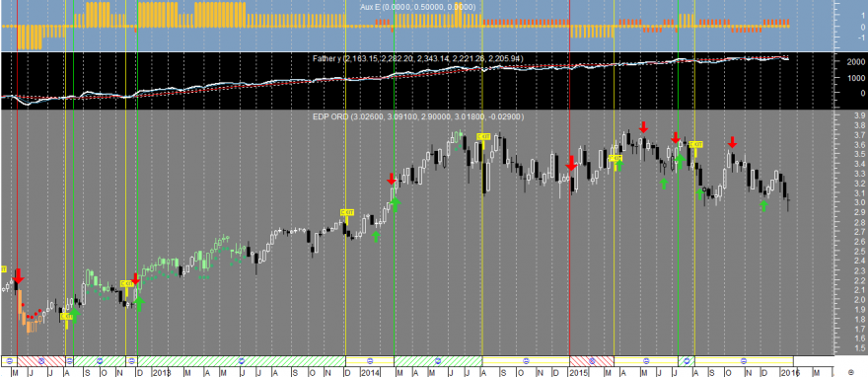Click the face icon in the green March-July 2014 ribbon segment
Image resolution: width=868 pixels, height=377 pixels.
click(438, 360)
